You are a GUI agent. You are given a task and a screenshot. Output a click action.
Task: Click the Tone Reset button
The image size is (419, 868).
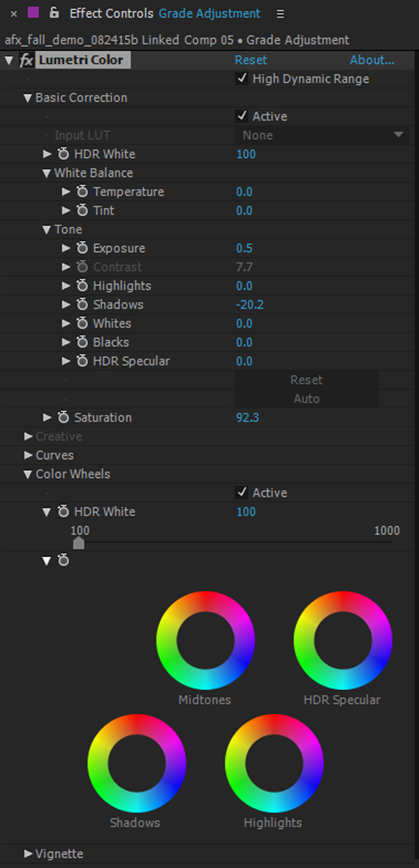coord(307,380)
